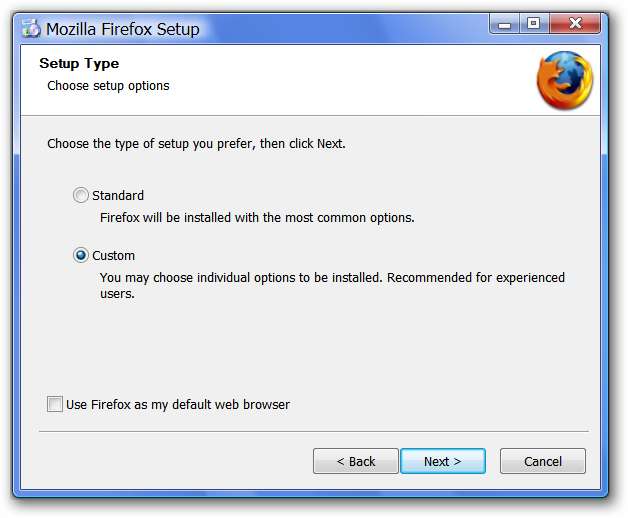Minimize the Mozilla Firefox Setup window
Viewport: 628px width, 518px height.
click(505, 24)
